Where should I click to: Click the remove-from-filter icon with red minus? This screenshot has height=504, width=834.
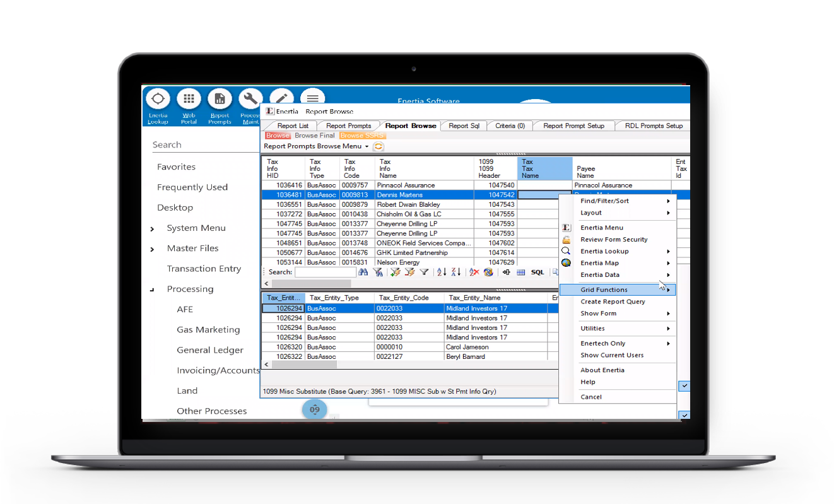(409, 272)
